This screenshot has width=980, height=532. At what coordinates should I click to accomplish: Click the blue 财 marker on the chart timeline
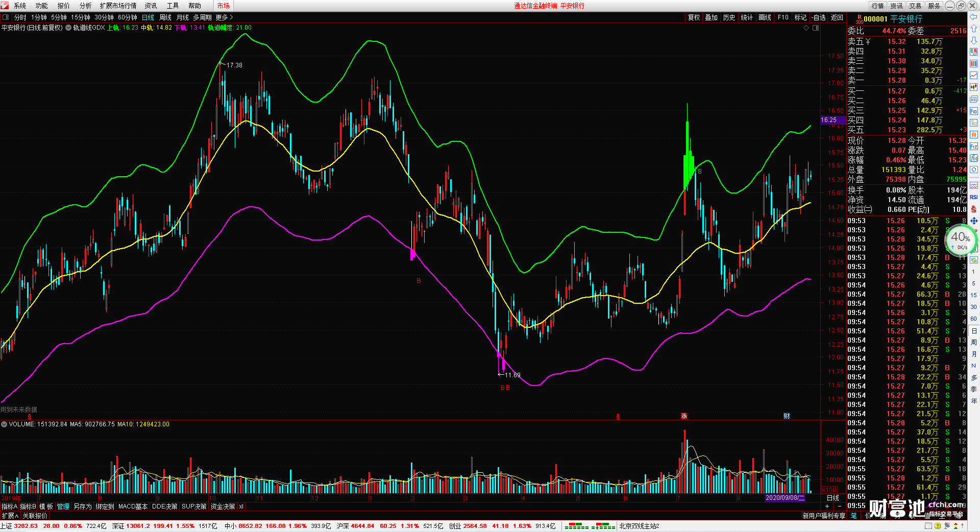click(x=787, y=416)
